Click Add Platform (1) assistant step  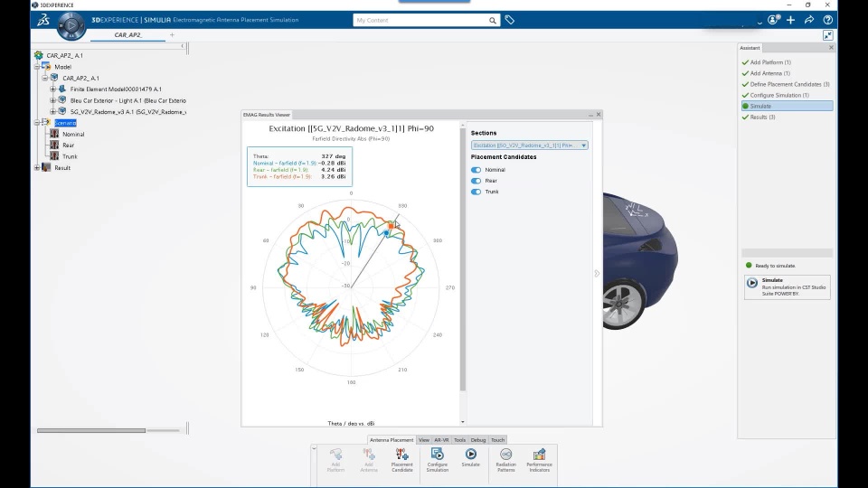click(x=770, y=62)
